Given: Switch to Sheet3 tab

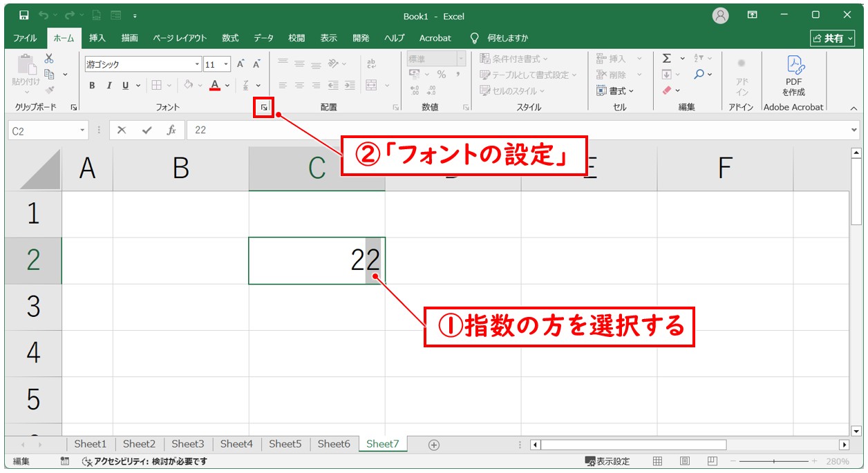Looking at the screenshot, I should [x=187, y=444].
